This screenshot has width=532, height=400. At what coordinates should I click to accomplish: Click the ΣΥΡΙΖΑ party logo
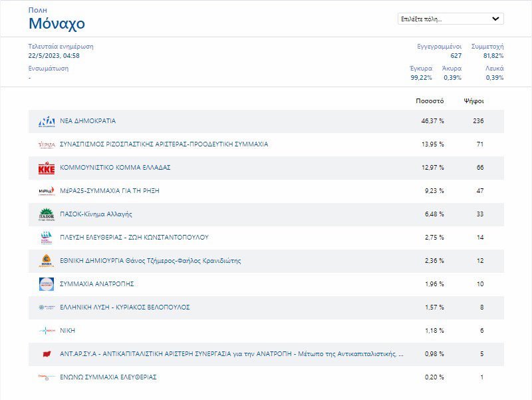point(47,144)
